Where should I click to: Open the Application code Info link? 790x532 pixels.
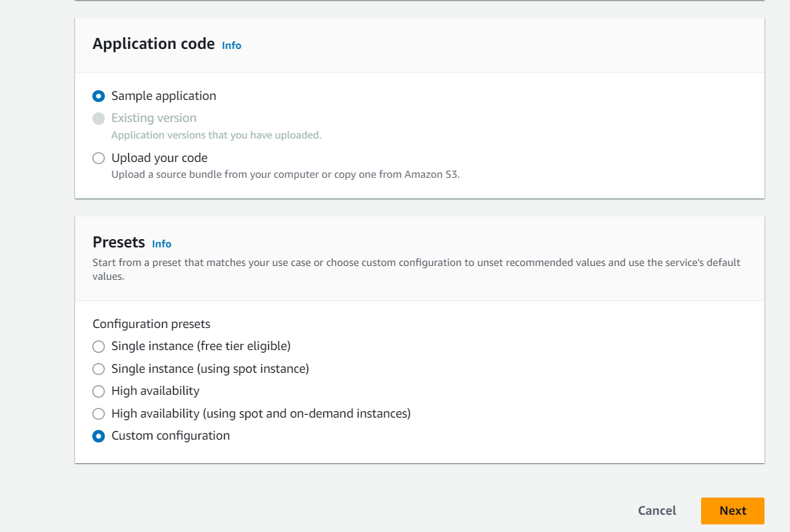coord(232,45)
